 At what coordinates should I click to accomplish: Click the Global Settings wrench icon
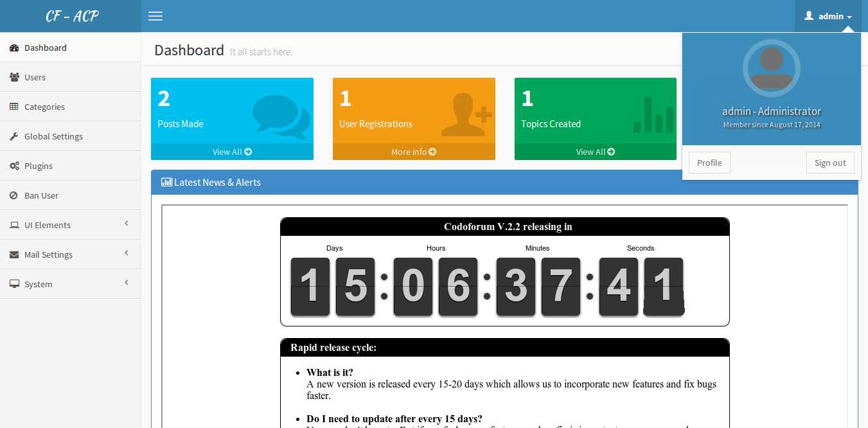(14, 136)
